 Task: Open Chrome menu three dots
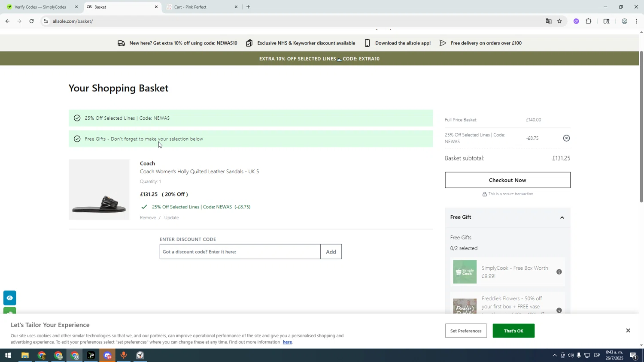click(637, 21)
